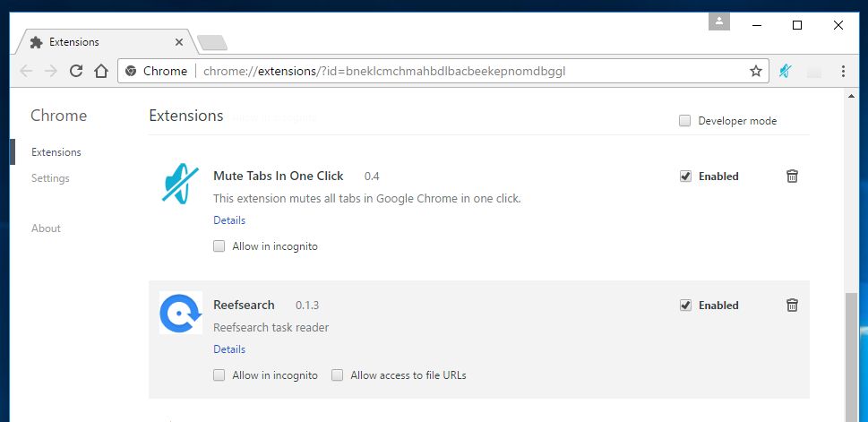Click the browser back arrow
Image resolution: width=868 pixels, height=422 pixels.
(x=25, y=71)
